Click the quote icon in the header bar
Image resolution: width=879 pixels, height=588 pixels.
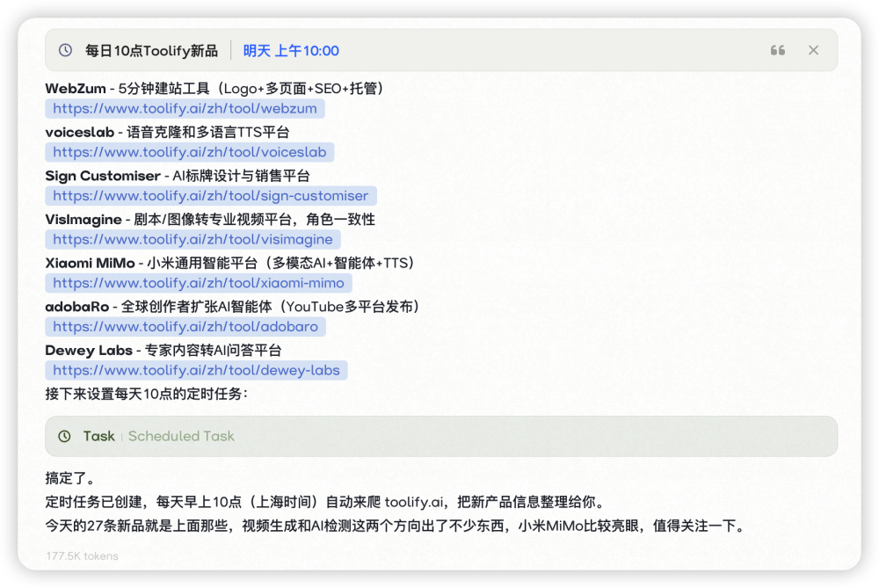[x=778, y=50]
